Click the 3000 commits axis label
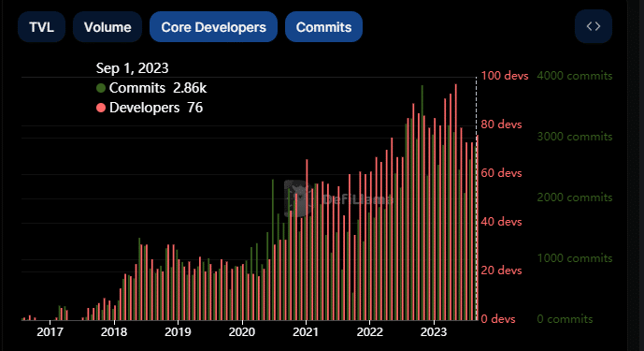 click(575, 137)
